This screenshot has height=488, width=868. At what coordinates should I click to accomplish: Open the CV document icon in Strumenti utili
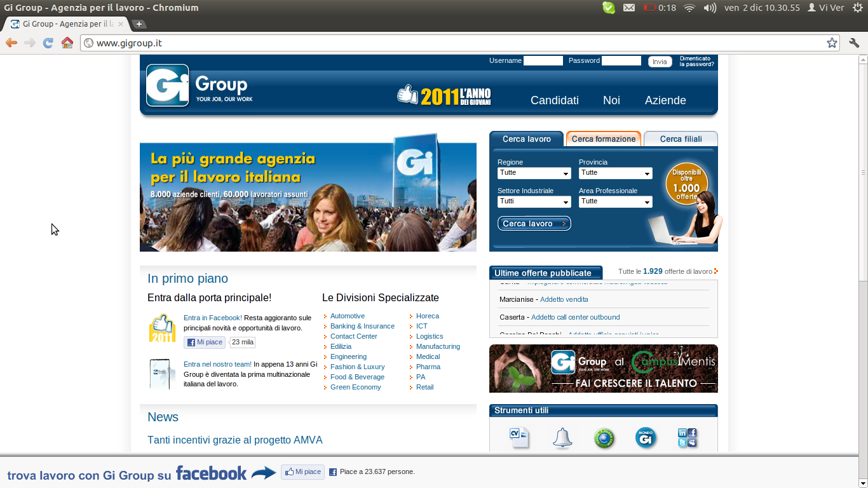tap(519, 438)
